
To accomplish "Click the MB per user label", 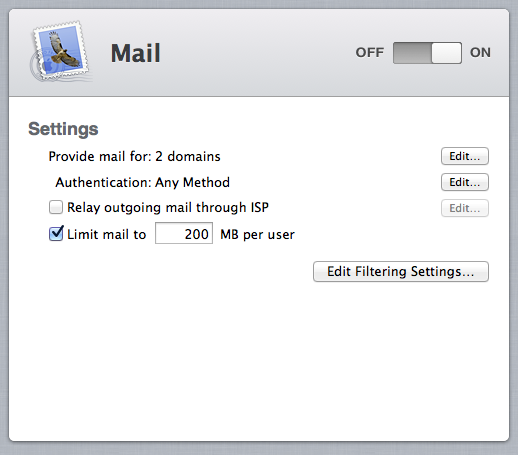I will coord(257,234).
